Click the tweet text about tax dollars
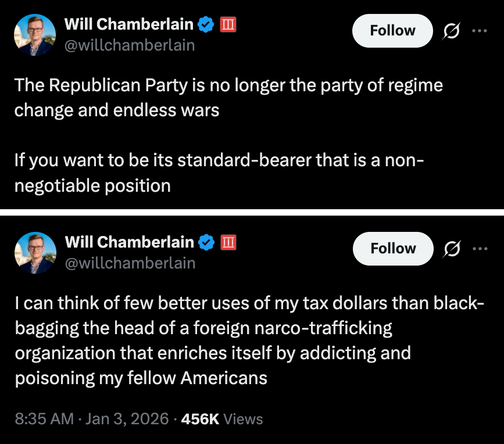504x444 pixels. pyautogui.click(x=244, y=341)
